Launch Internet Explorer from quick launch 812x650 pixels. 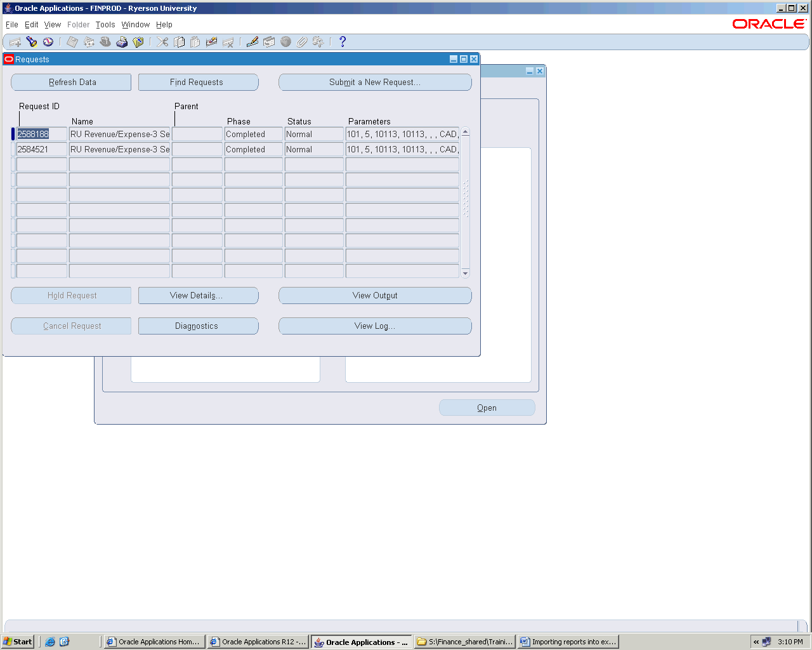50,642
